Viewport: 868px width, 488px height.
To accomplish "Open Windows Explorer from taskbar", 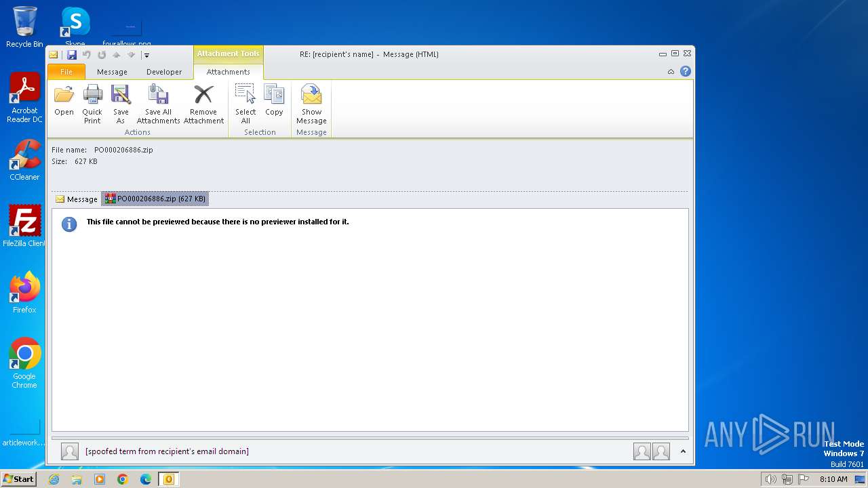I will click(x=77, y=479).
